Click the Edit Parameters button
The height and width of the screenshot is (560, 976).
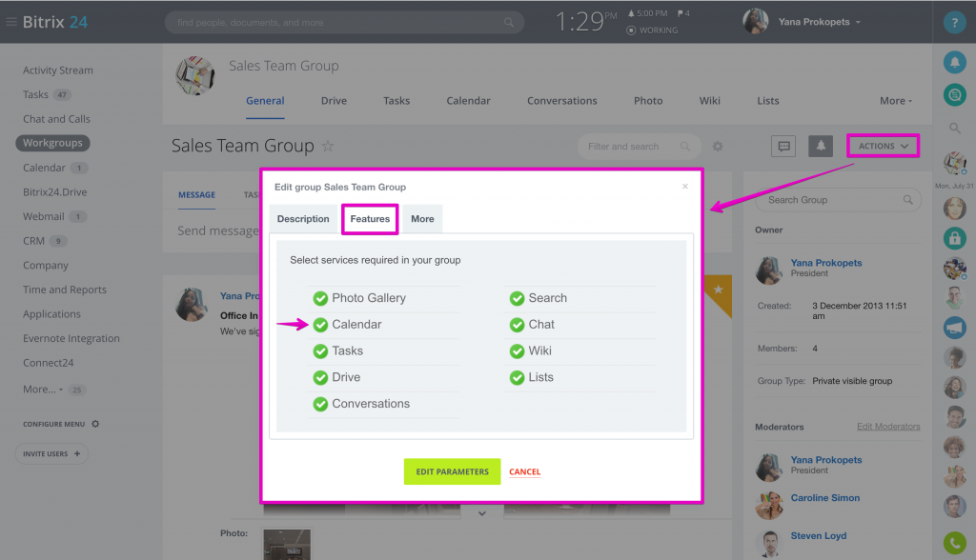pos(452,471)
